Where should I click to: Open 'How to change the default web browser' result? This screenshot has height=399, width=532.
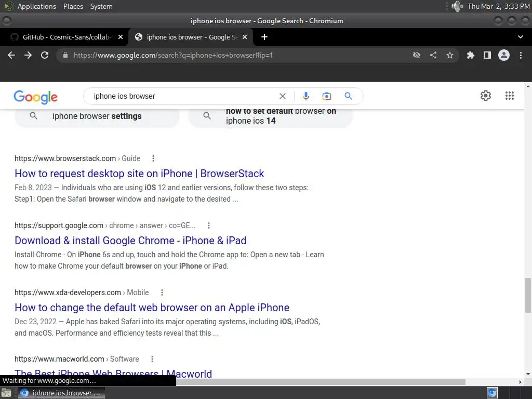(152, 308)
